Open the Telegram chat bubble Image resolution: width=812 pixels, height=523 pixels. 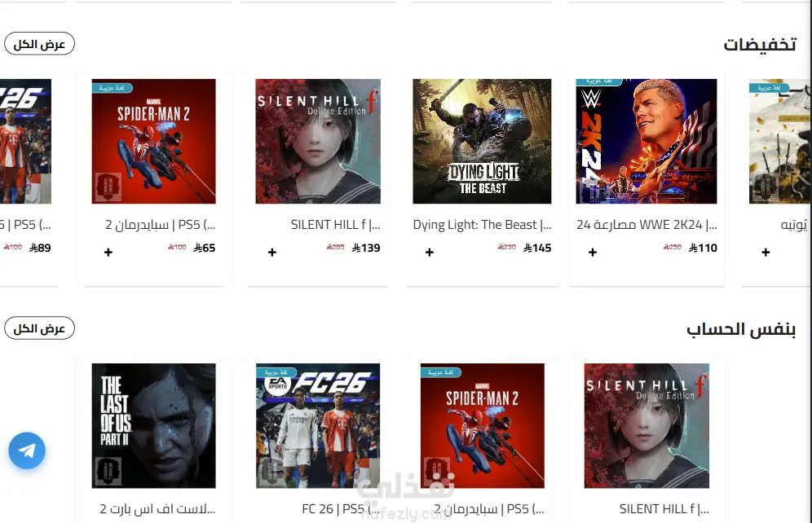(x=27, y=450)
